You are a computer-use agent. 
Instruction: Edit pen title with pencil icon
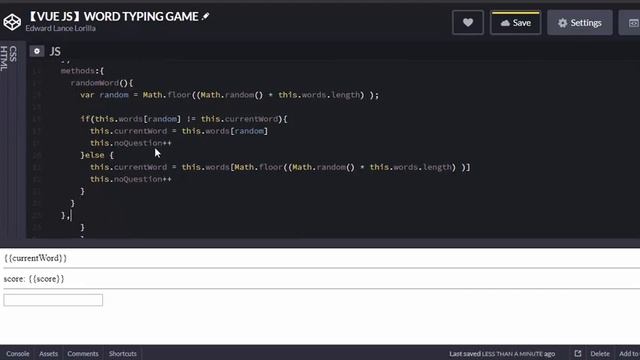(206, 16)
